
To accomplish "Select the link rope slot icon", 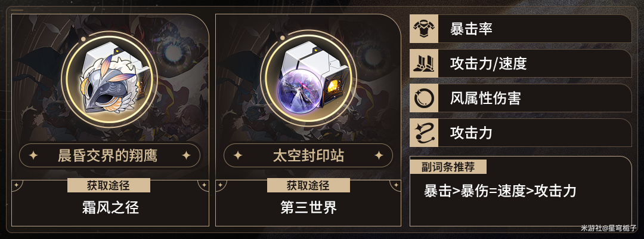I will tap(424, 133).
